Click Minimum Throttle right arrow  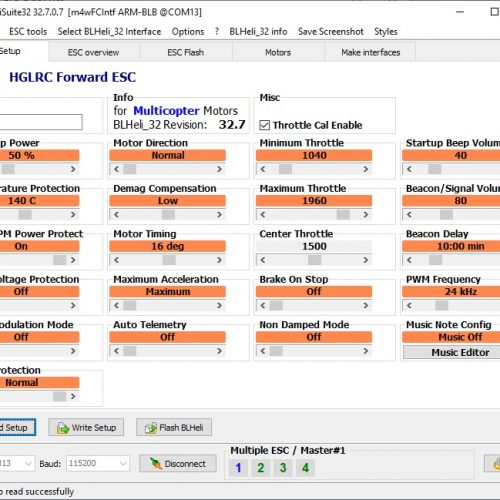[366, 169]
